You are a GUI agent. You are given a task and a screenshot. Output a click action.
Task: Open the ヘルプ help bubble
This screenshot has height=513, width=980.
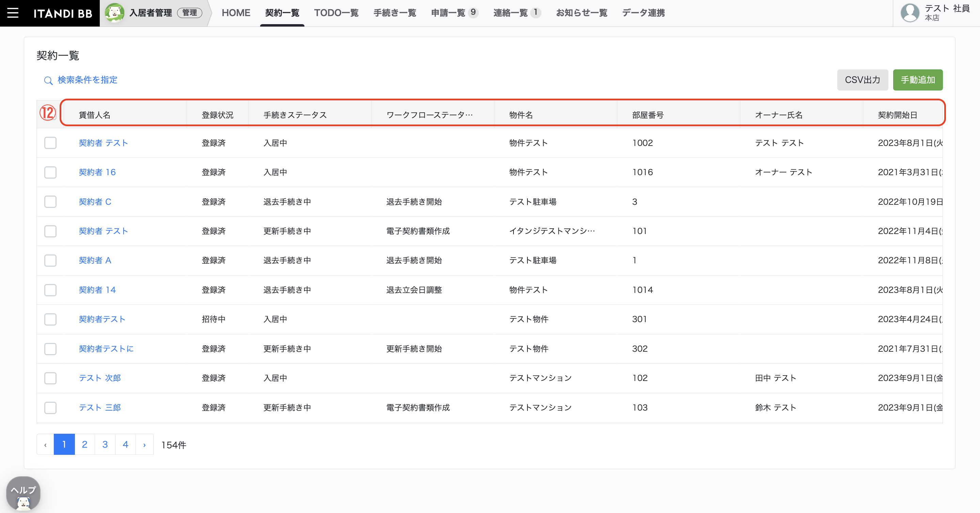click(x=23, y=493)
